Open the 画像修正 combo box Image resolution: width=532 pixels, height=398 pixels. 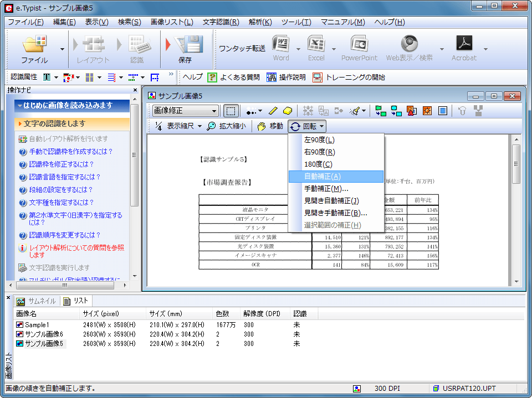pos(185,111)
